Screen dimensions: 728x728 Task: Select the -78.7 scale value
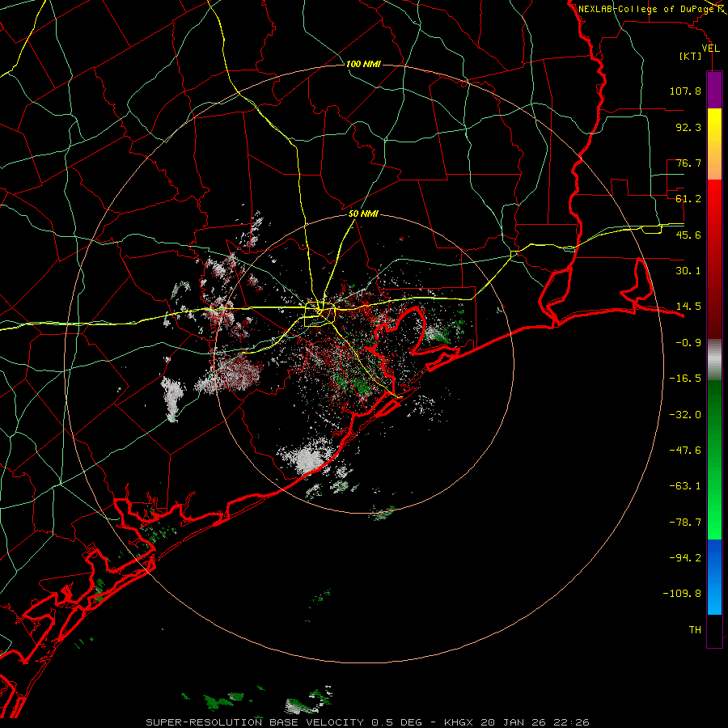pyautogui.click(x=685, y=523)
